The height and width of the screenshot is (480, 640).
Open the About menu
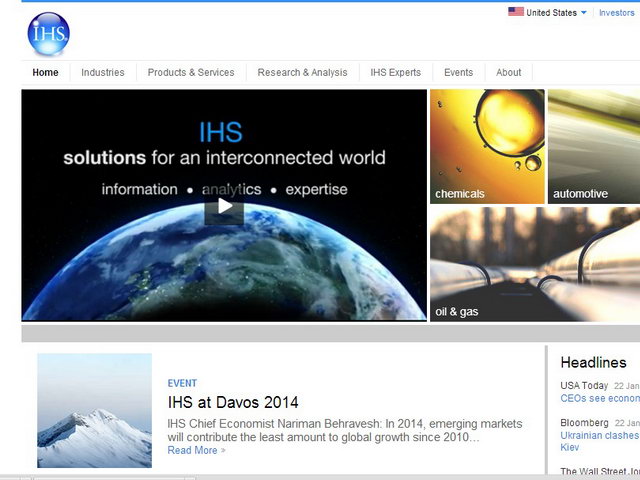point(509,73)
